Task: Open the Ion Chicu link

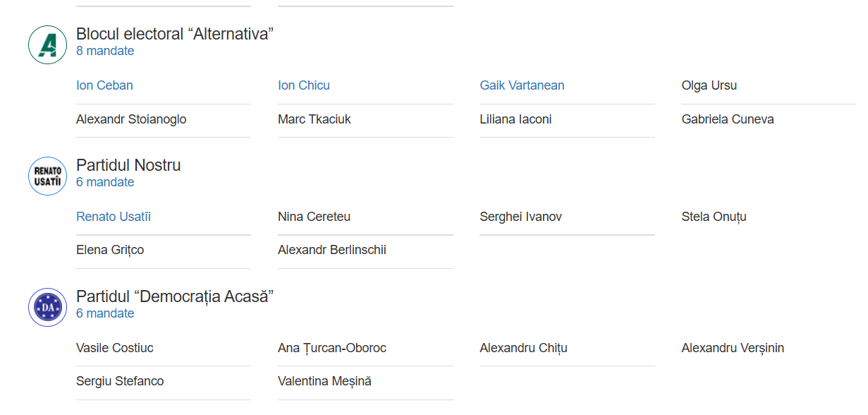Action: click(304, 85)
